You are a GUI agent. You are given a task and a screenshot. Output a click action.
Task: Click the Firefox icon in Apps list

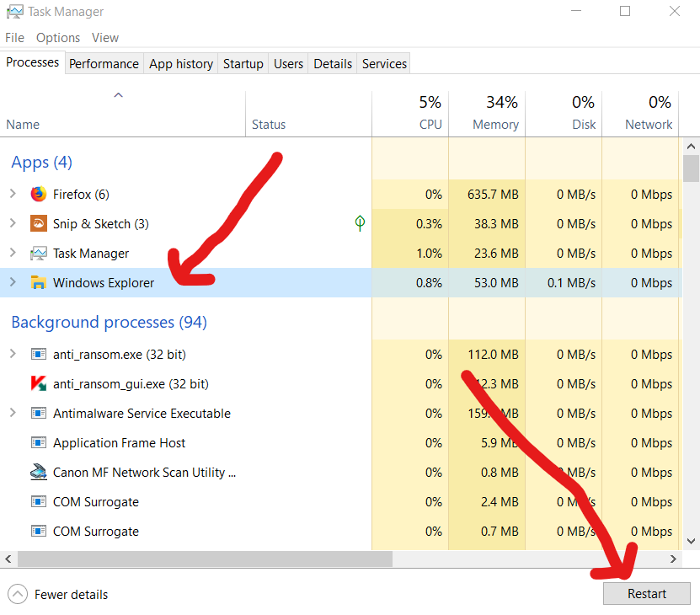tap(38, 195)
